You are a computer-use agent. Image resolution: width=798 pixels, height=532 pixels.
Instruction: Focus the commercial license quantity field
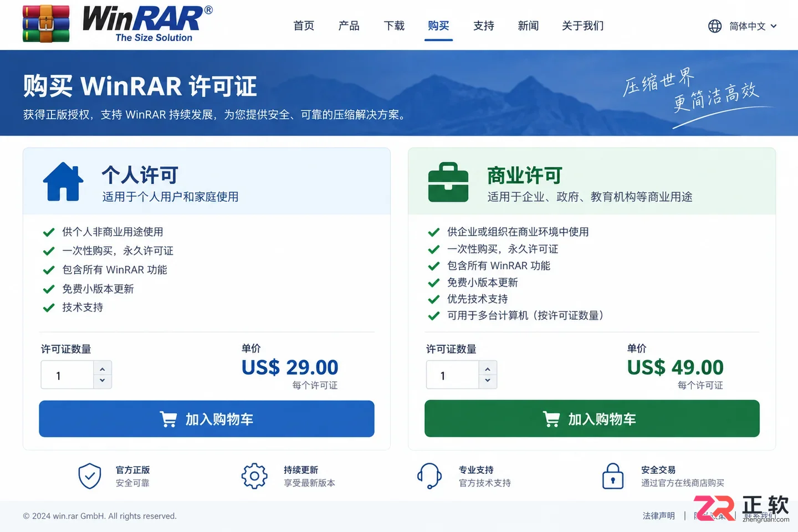point(453,375)
